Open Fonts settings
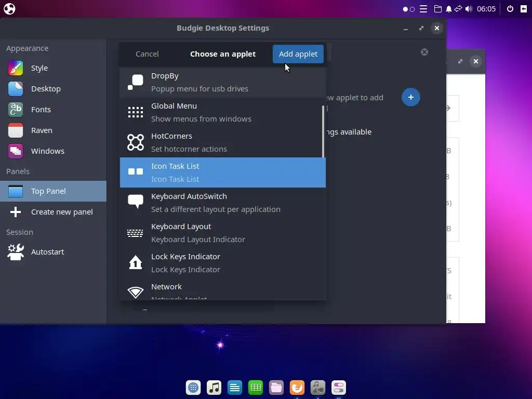This screenshot has height=399, width=532. pos(54,110)
